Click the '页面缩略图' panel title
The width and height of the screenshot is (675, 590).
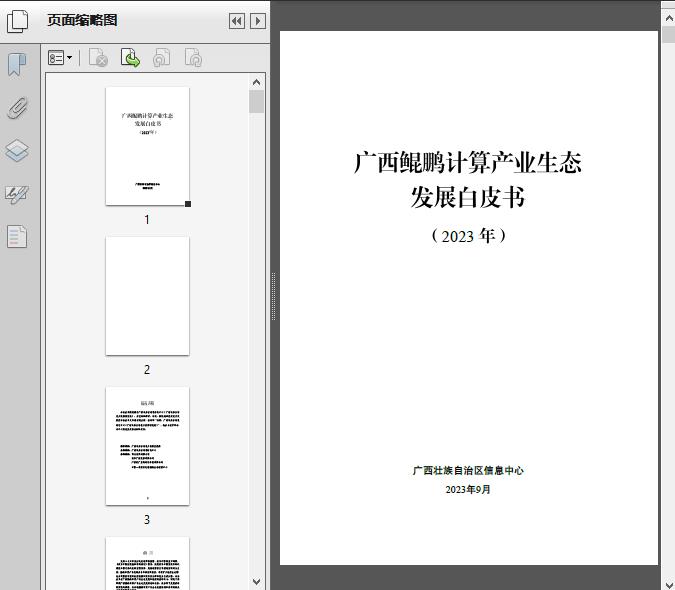click(x=82, y=20)
